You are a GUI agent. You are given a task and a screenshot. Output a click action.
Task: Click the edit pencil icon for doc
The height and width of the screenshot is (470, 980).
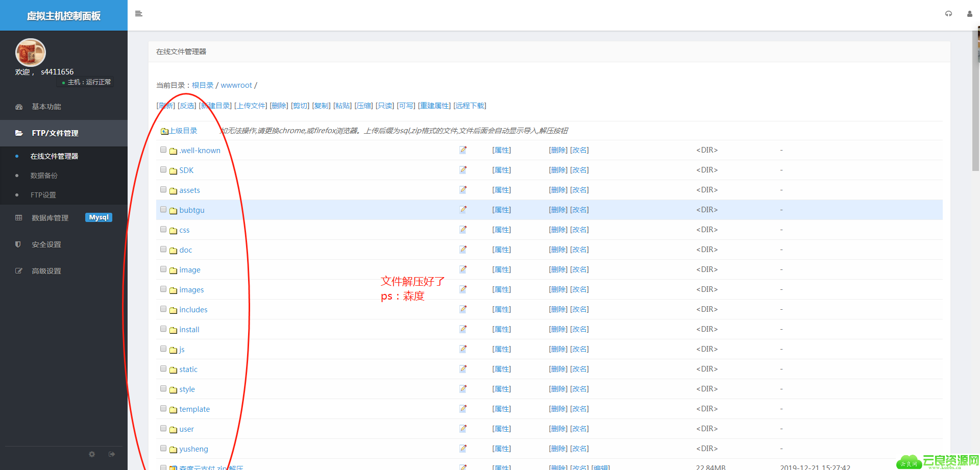463,250
